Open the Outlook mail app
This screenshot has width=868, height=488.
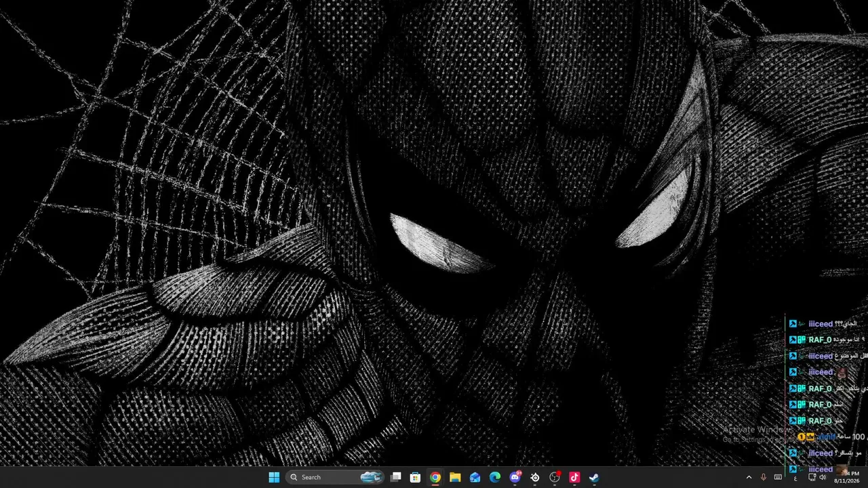(475, 477)
